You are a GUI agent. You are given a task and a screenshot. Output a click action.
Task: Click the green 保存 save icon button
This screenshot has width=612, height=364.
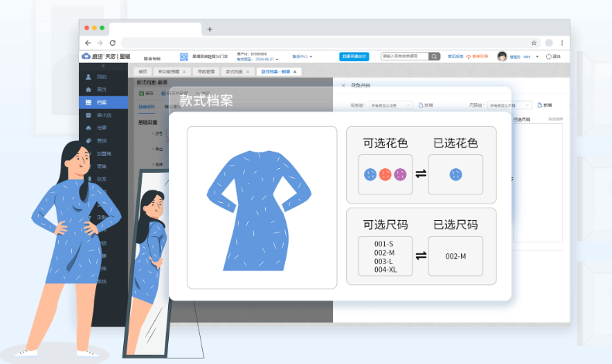(x=146, y=93)
